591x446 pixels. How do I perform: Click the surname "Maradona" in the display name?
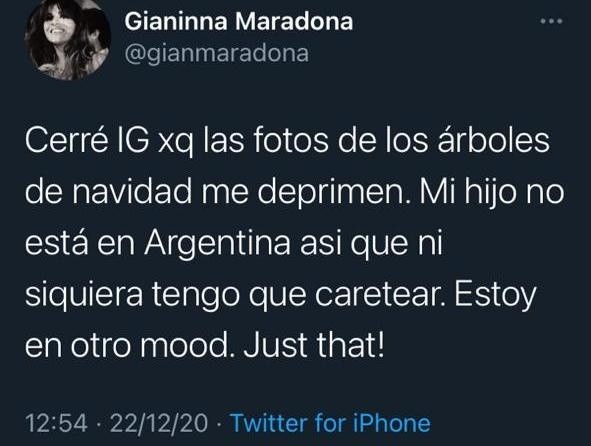(x=294, y=21)
